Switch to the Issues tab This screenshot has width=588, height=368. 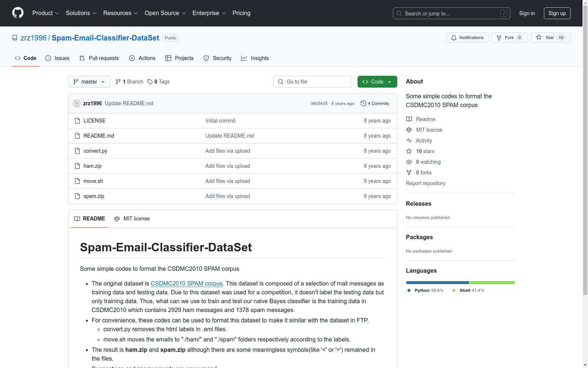[x=57, y=58]
